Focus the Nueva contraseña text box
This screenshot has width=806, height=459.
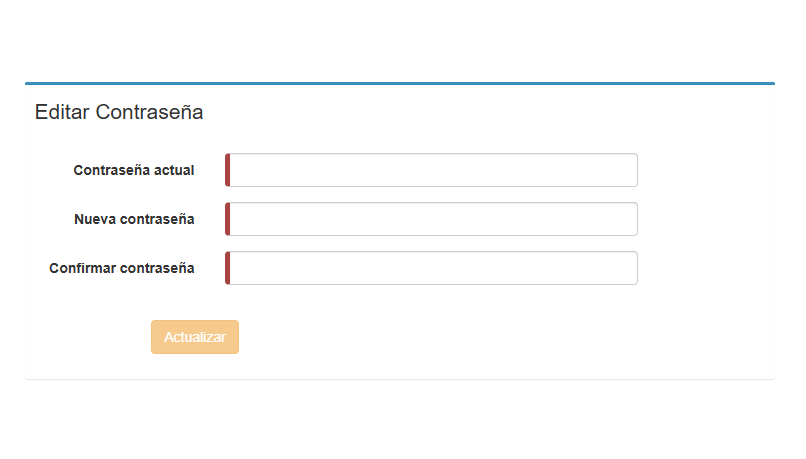coord(432,219)
